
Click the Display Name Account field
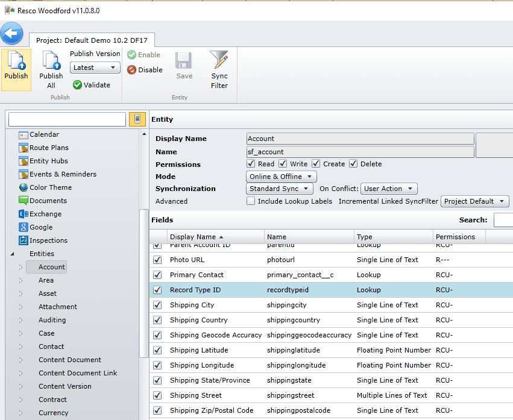pos(360,139)
